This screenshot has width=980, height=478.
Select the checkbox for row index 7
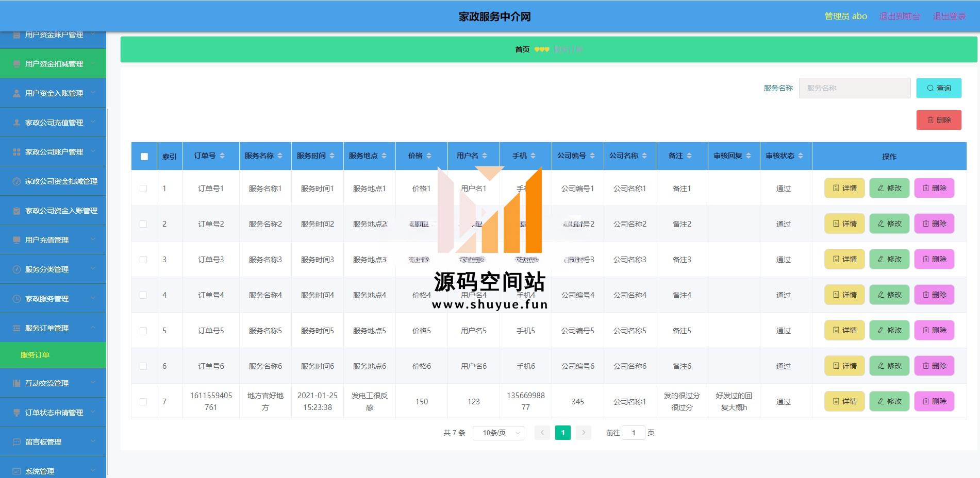click(x=143, y=402)
